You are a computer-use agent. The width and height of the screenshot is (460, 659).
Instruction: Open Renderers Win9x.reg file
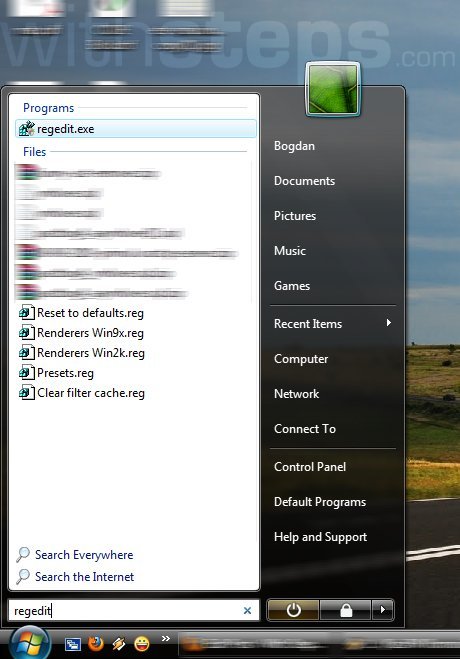(90, 333)
